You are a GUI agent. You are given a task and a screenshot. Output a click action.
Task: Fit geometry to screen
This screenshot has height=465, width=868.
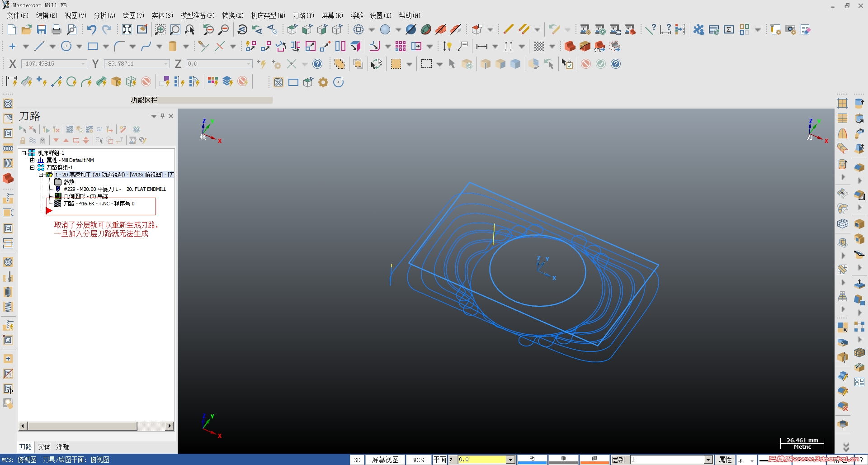point(127,30)
